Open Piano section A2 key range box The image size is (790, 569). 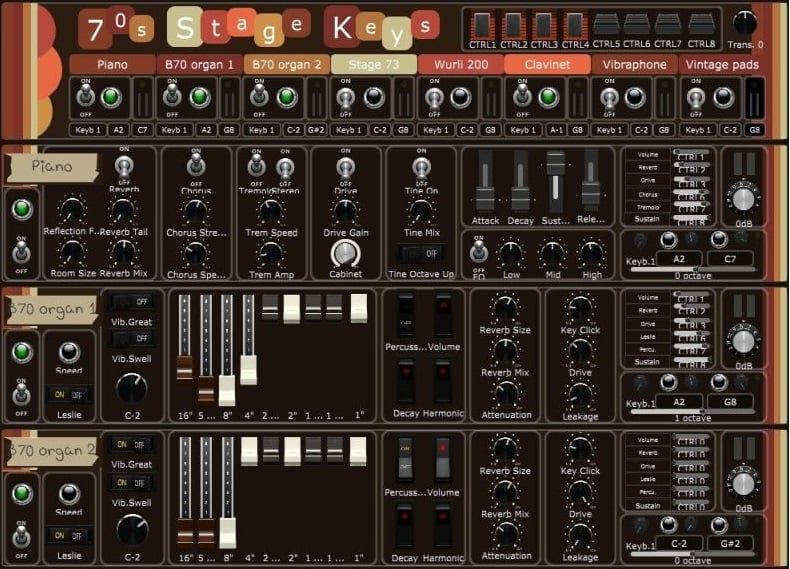coord(679,259)
